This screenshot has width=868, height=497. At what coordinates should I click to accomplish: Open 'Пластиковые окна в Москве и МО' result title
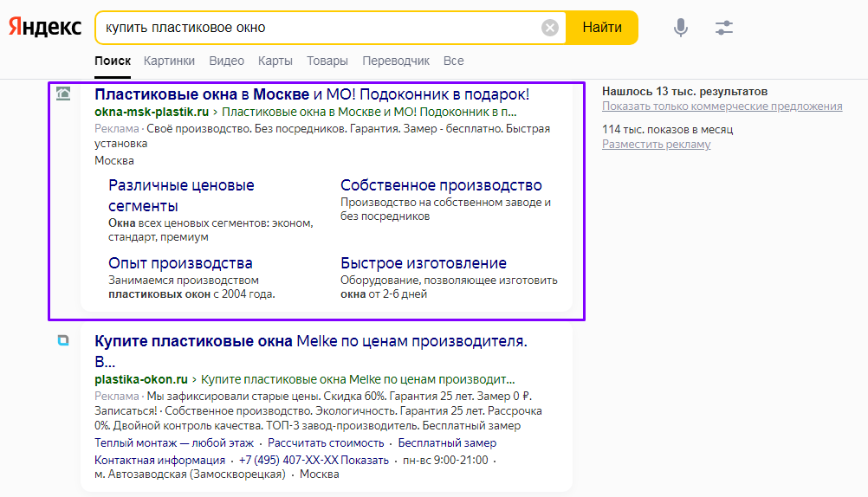(x=312, y=94)
